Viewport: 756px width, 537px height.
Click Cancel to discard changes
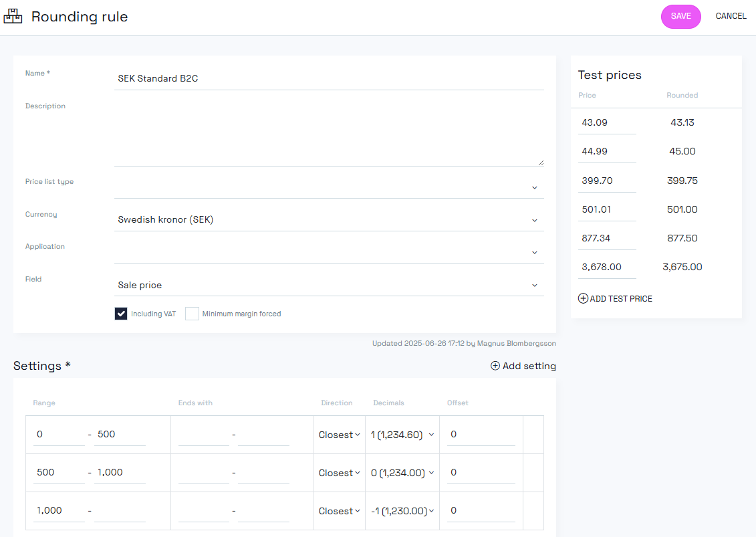[x=731, y=16]
